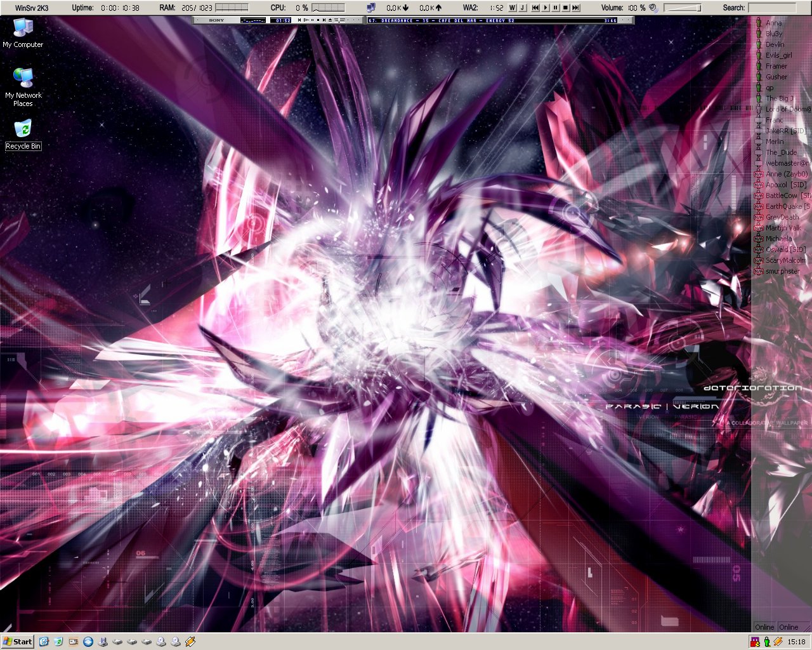Screen dimensions: 812x650
Task: Select contact The_Dude
Action: click(x=781, y=152)
